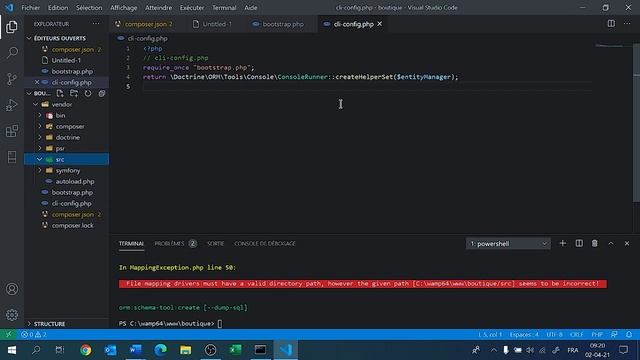This screenshot has height=360, width=640.
Task: Open the Terminal menu
Action: pos(224,7)
